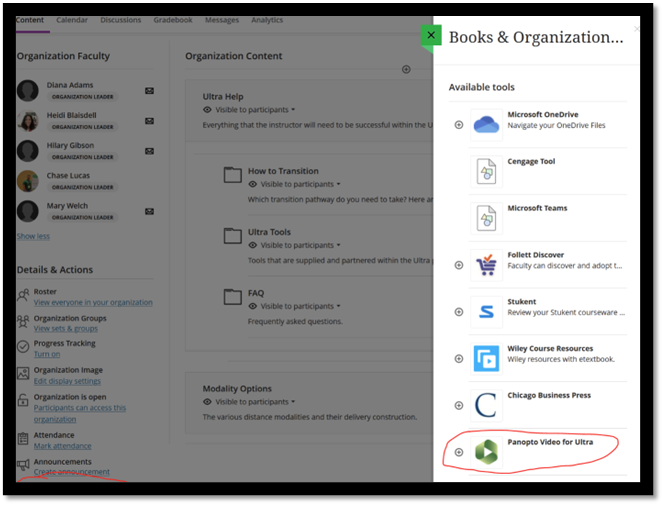Open the Microsoft Teams document icon
The image size is (663, 505).
tap(486, 218)
